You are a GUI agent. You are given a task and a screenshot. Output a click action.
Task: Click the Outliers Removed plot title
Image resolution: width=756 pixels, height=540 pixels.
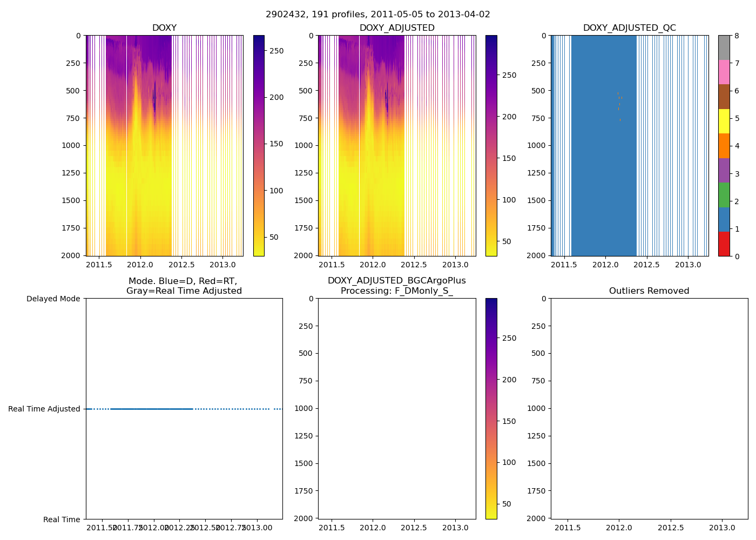click(649, 291)
